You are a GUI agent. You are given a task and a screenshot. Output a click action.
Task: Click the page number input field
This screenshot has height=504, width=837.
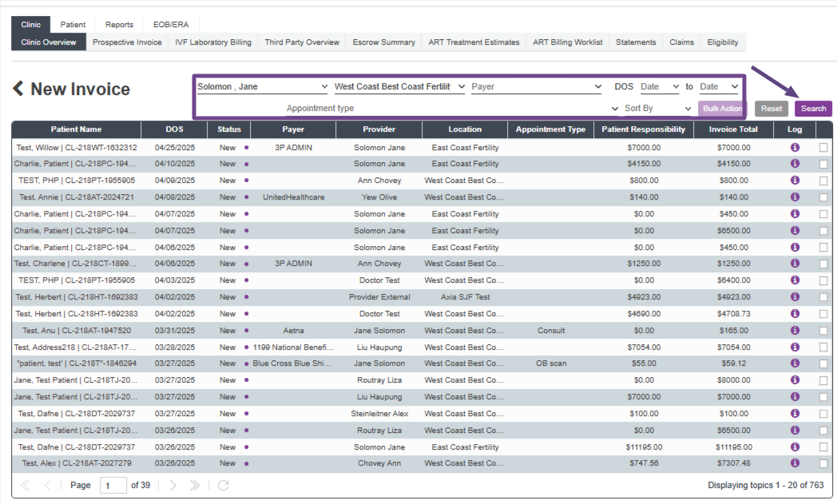click(x=113, y=485)
